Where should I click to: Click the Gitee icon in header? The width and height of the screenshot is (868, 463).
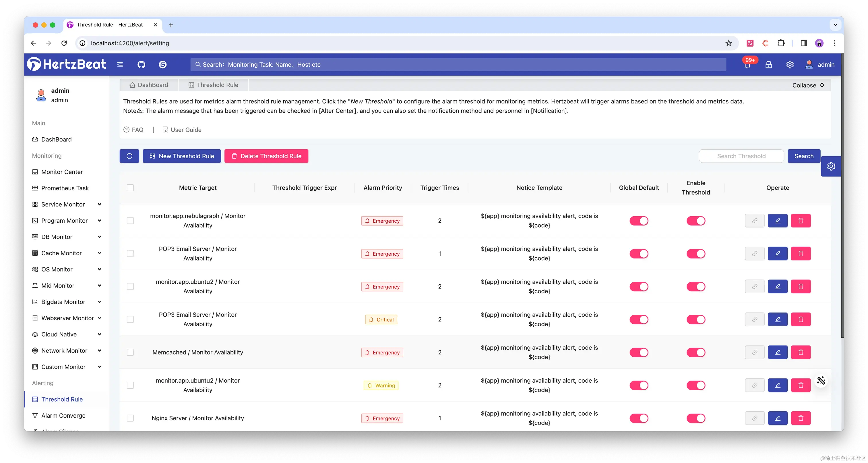(163, 64)
